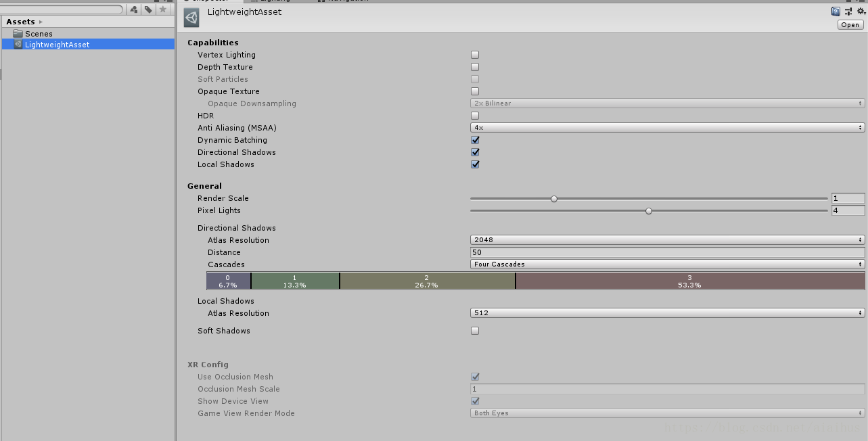Click the XR Config section header
Screen dimensions: 868x441
point(208,365)
